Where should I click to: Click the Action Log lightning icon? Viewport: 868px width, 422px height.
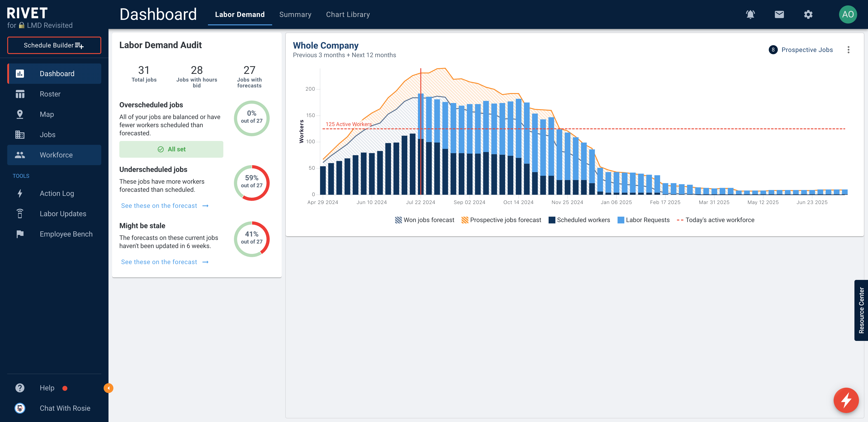click(20, 193)
